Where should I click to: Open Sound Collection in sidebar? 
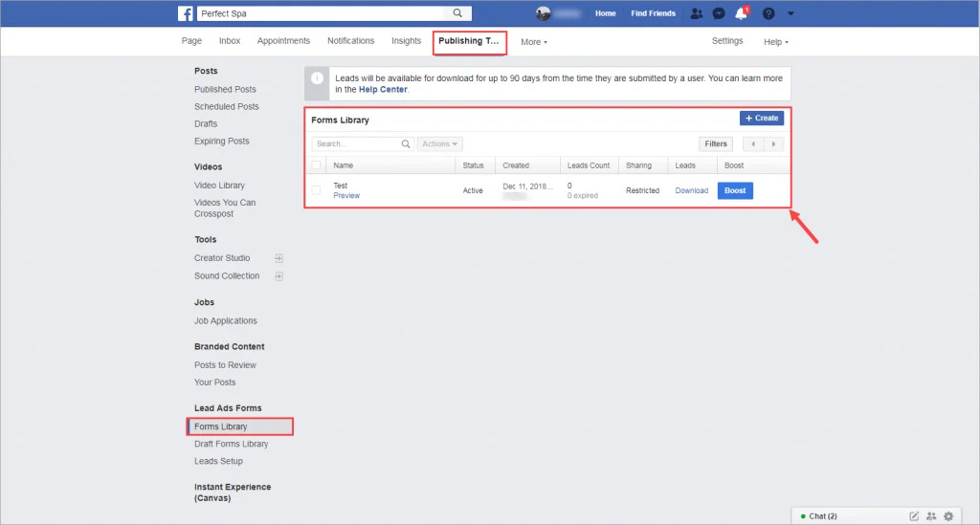226,276
